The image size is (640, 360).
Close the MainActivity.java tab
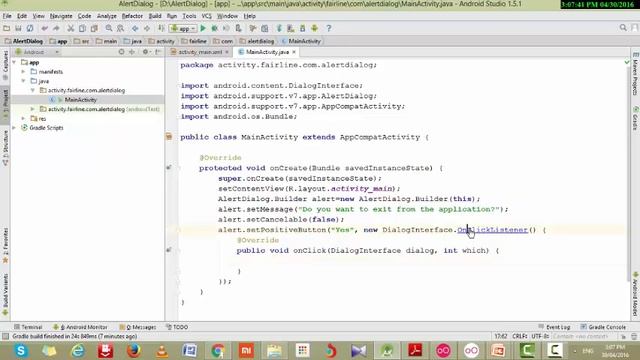click(294, 52)
